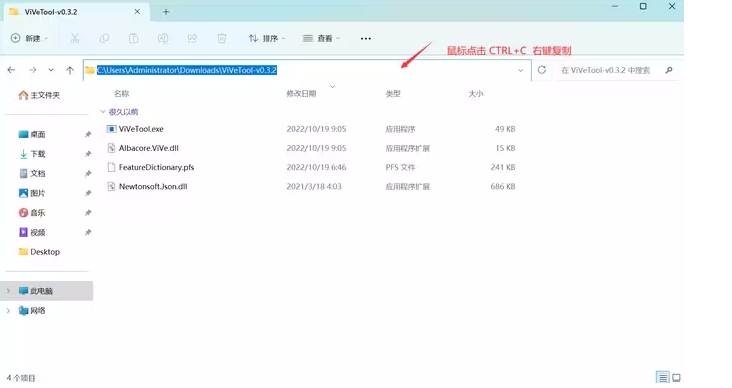Viewport: 732px width, 388px height.
Task: Open 文档 (Documents) in sidebar
Action: (32, 174)
